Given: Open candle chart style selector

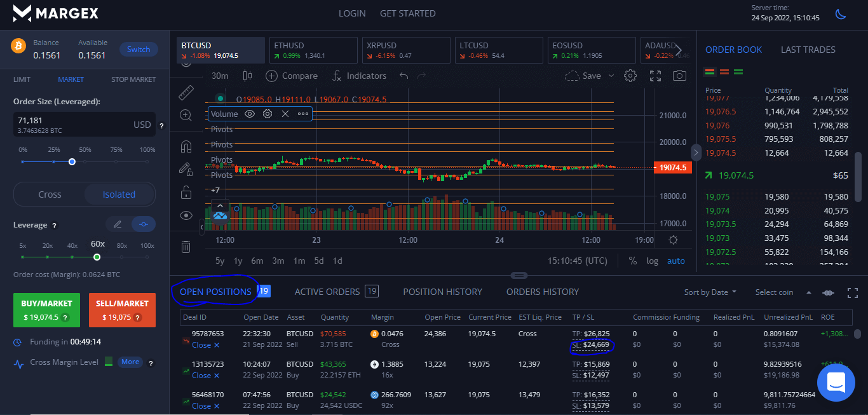Looking at the screenshot, I should pyautogui.click(x=247, y=76).
